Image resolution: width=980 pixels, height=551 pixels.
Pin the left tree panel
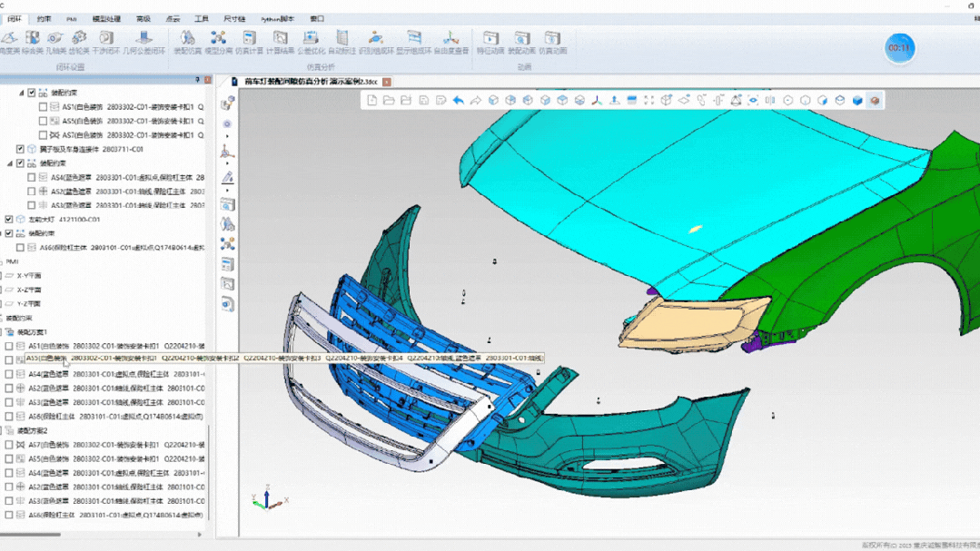click(197, 80)
